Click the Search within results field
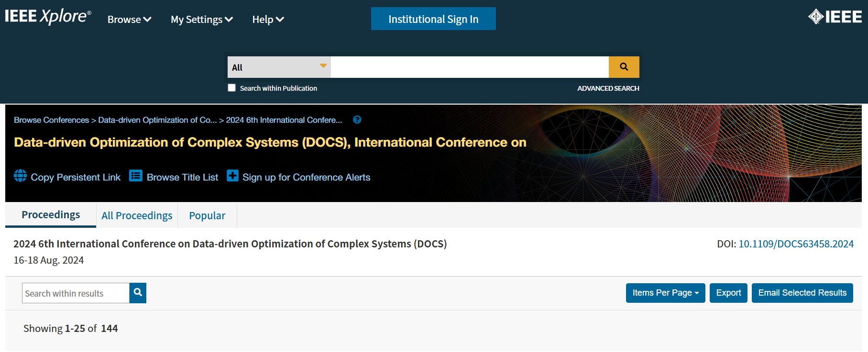 click(76, 293)
